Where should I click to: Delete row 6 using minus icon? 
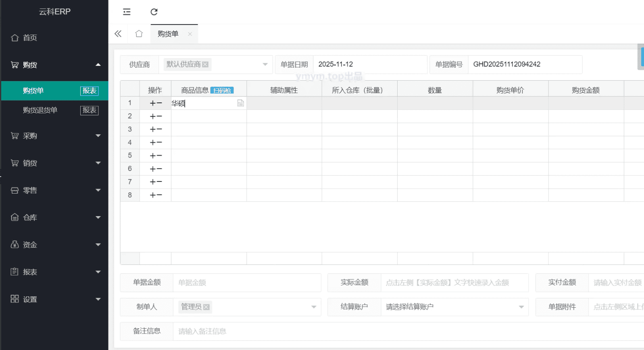click(x=159, y=169)
